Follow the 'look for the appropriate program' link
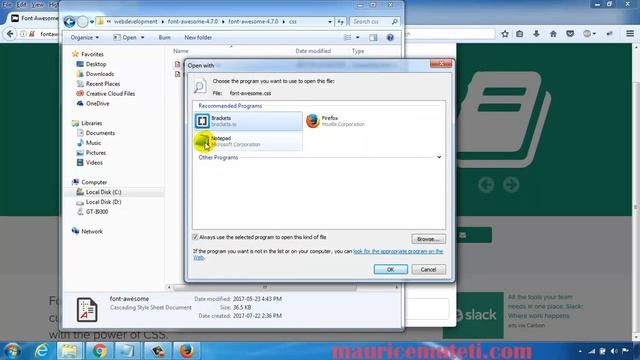Screen dimensions: 640x360 (398, 251)
